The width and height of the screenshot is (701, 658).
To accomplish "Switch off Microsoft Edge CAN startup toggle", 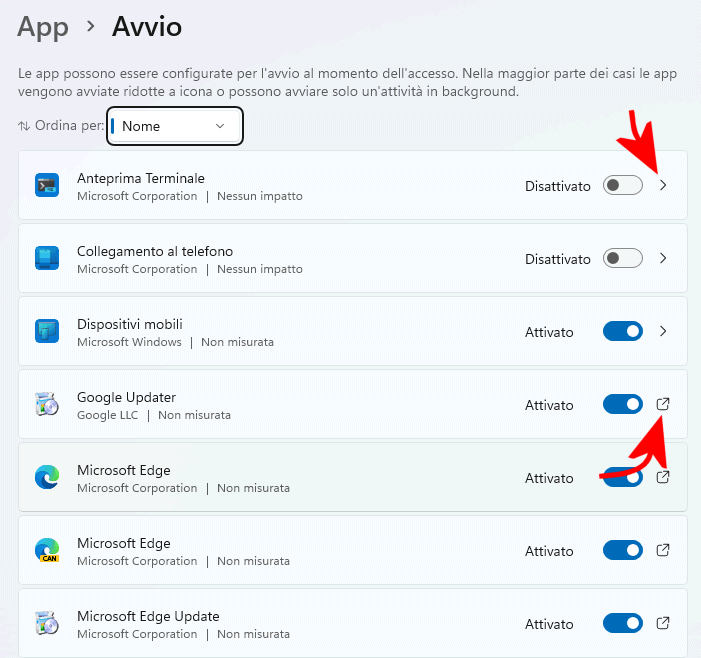I will click(623, 550).
